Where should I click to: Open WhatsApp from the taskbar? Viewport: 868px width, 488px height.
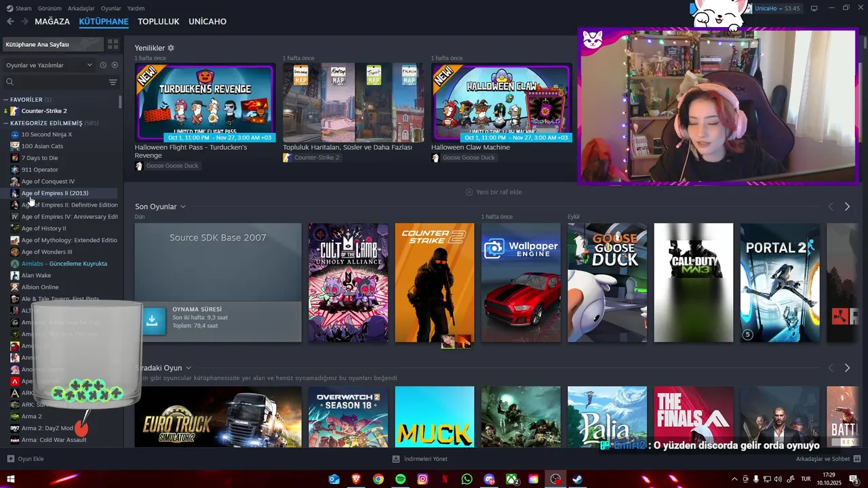(x=467, y=479)
